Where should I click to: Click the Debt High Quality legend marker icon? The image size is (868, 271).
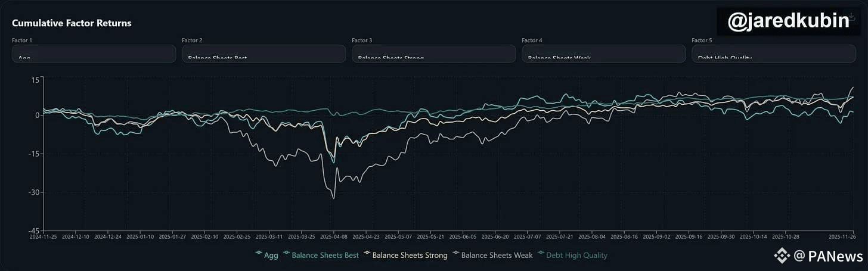541,255
